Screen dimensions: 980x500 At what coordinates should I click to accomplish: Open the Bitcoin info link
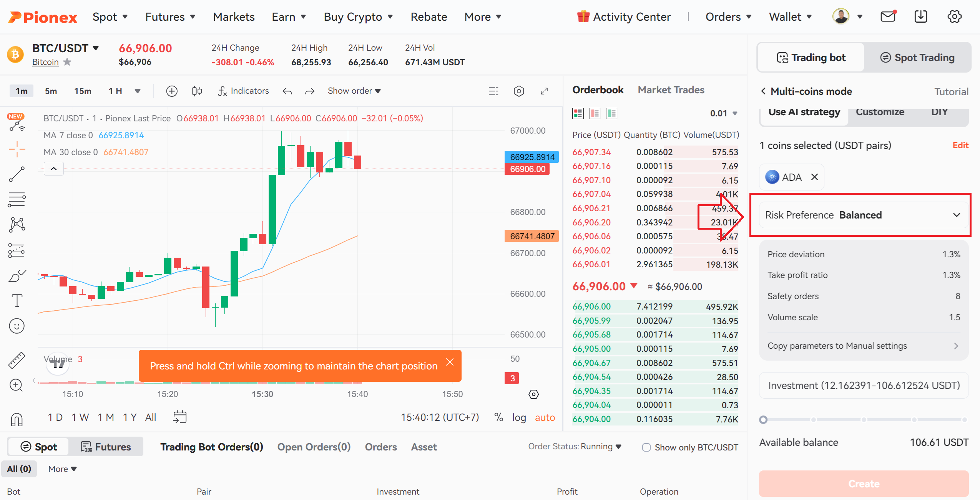coord(45,62)
